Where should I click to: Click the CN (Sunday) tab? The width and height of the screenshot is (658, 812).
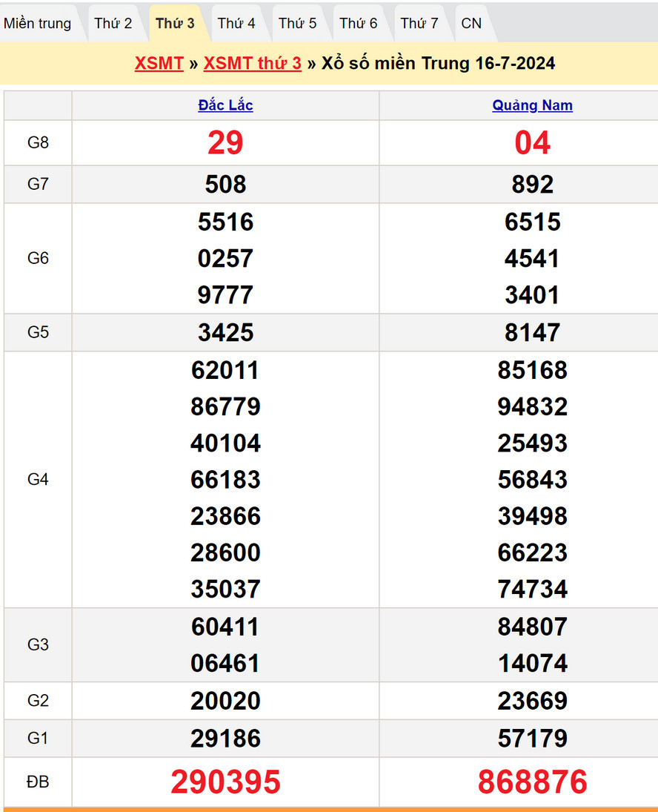click(471, 23)
